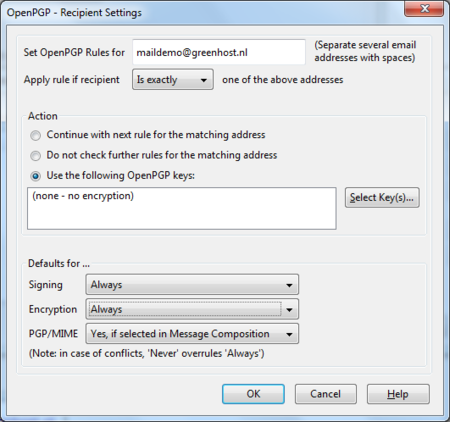Click the OpenPGP Recipient Settings title bar
This screenshot has width=450, height=422.
click(x=200, y=12)
